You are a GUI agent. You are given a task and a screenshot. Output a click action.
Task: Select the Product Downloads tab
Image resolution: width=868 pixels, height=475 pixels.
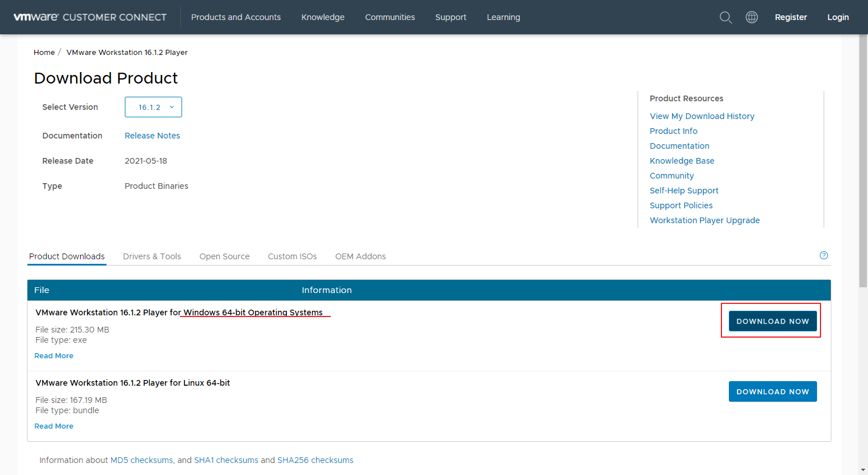tap(67, 256)
